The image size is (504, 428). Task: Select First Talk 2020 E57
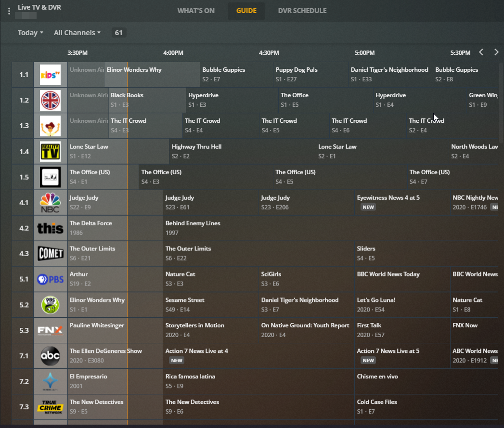402,330
